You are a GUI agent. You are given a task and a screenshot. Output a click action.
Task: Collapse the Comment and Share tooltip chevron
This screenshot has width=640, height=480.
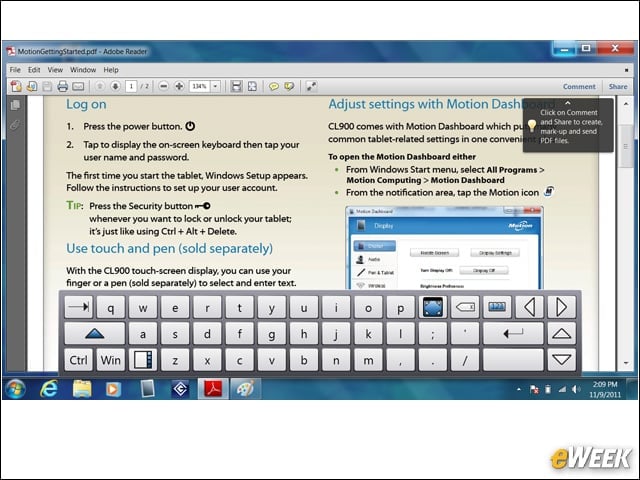coord(568,103)
